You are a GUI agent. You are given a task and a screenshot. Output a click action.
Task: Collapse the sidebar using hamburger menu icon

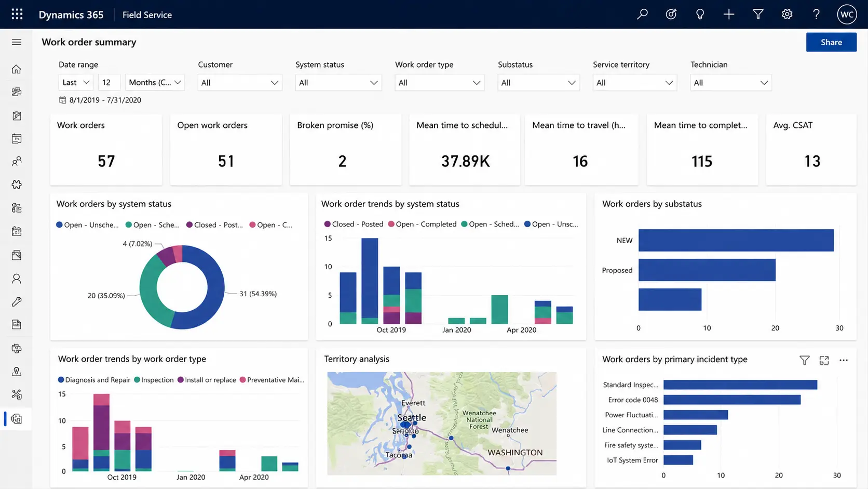(17, 42)
